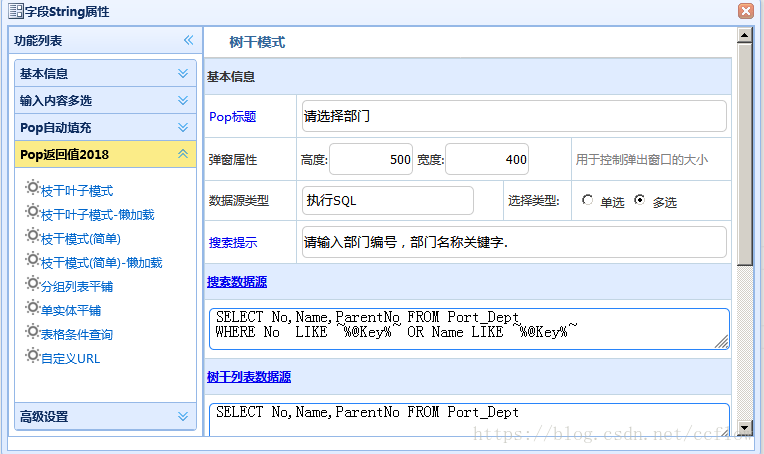Click the 搜索提示 label link
This screenshot has height=454, width=764.
tap(233, 243)
